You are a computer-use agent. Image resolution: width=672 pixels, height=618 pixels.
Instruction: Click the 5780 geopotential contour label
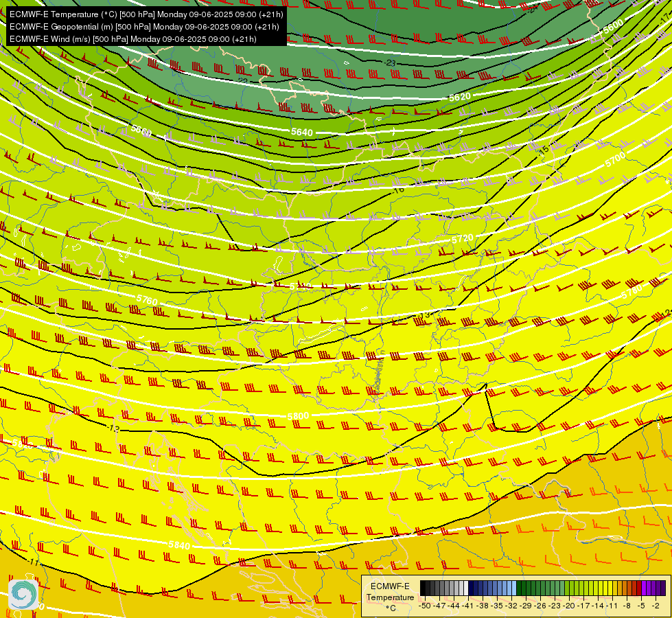point(632,292)
